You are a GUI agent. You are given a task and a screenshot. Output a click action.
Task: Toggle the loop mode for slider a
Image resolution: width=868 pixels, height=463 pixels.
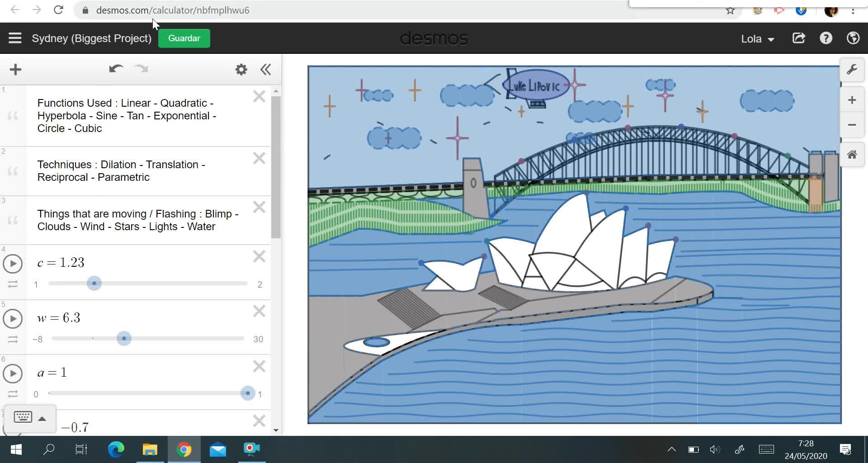tap(13, 394)
